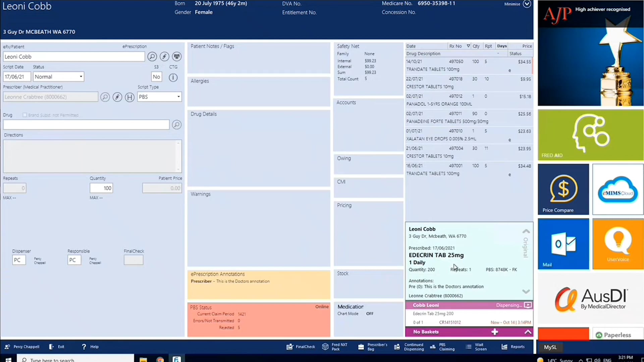Open the Prescriber's Bag tool
The height and width of the screenshot is (362, 644).
pos(373,347)
